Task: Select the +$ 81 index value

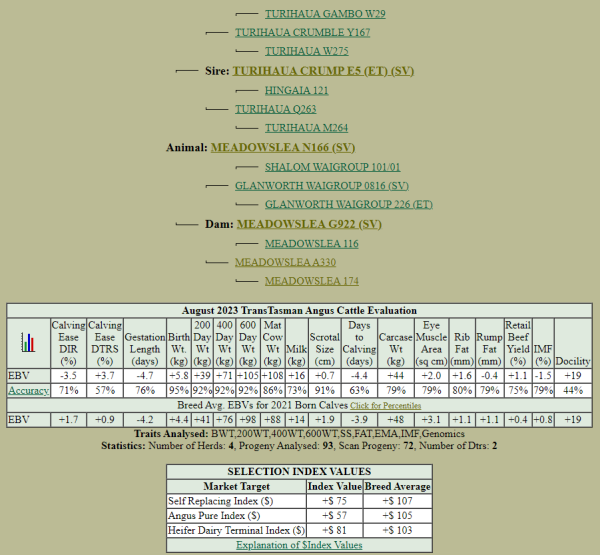Action: 334,530
